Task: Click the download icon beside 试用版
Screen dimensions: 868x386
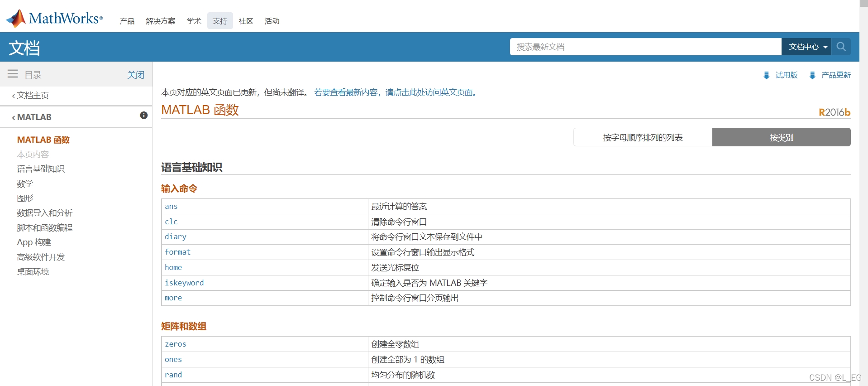Action: (767, 75)
